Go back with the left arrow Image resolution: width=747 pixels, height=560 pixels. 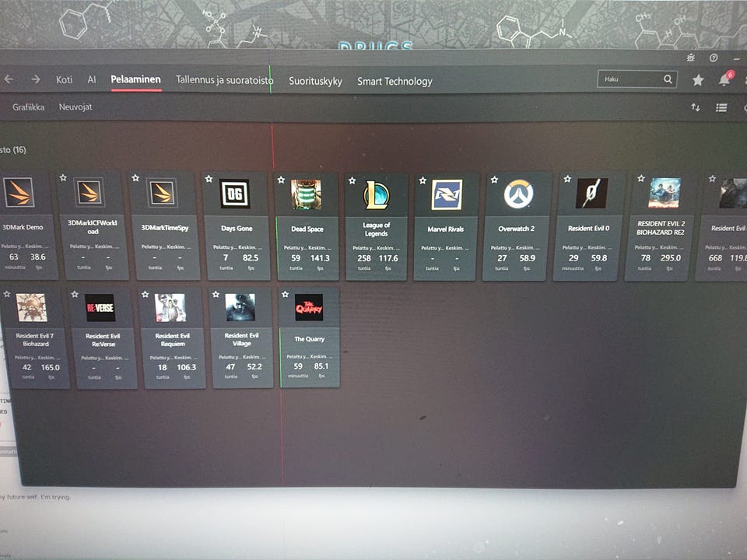coord(9,79)
